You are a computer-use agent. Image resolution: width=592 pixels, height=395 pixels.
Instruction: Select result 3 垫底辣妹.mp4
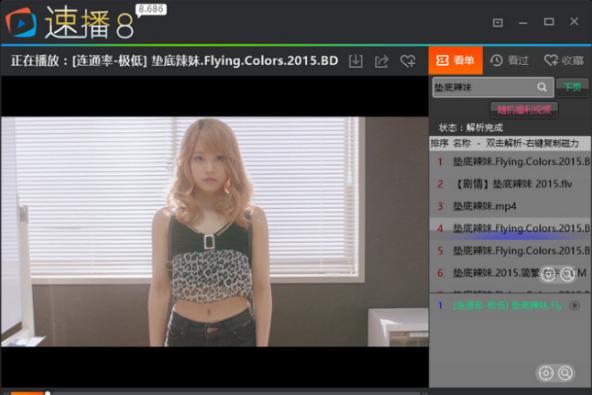(510, 206)
